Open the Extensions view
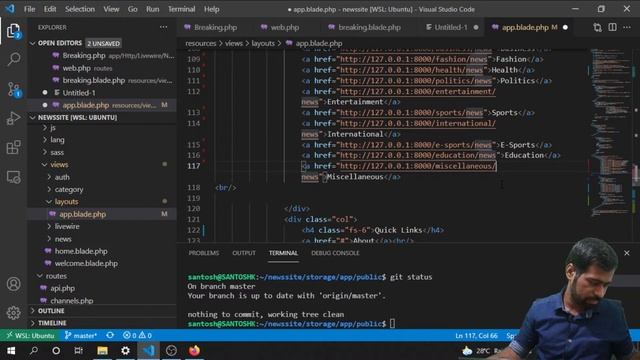The height and width of the screenshot is (360, 640). point(13,147)
